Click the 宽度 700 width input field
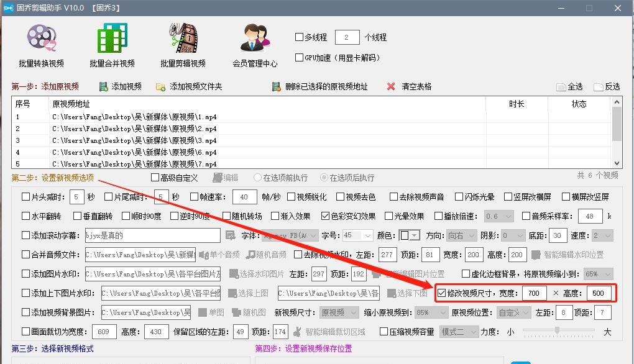The height and width of the screenshot is (364, 634). click(534, 293)
